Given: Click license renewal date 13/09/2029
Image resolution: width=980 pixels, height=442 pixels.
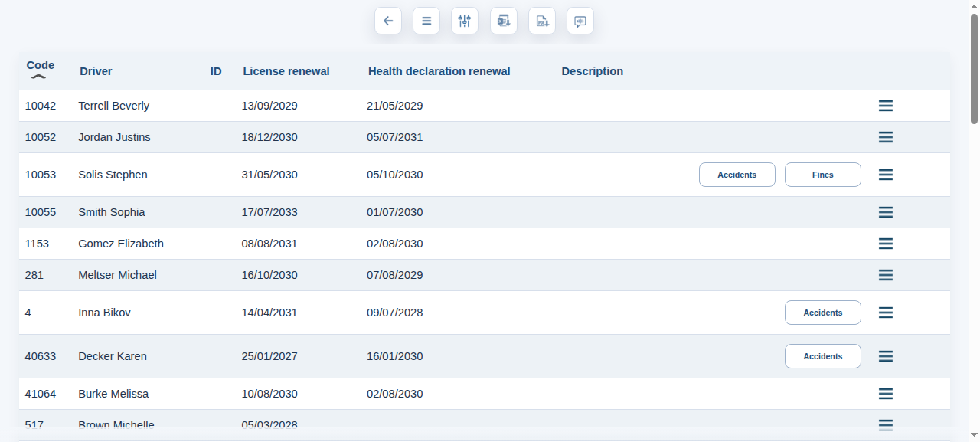Looking at the screenshot, I should click(x=269, y=106).
